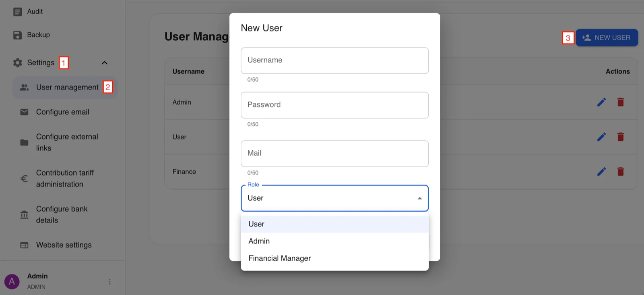Edit the Finance user row

click(601, 172)
